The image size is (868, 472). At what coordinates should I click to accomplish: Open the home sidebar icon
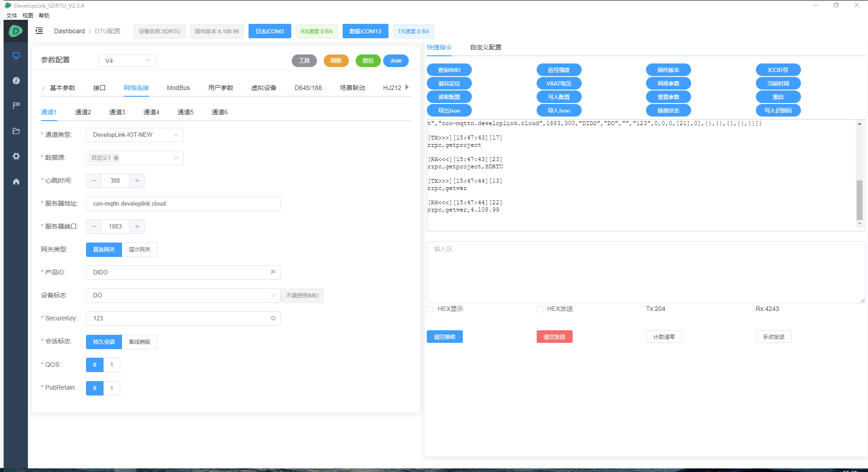point(16,181)
